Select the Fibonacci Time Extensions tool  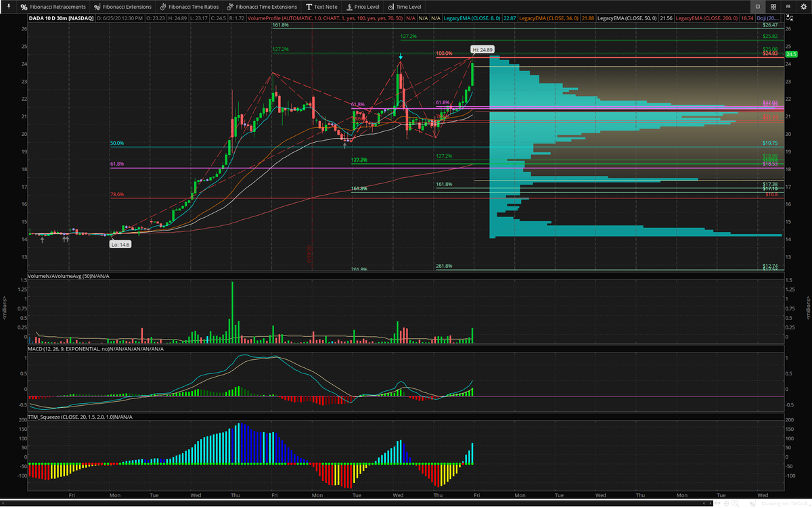[x=262, y=7]
